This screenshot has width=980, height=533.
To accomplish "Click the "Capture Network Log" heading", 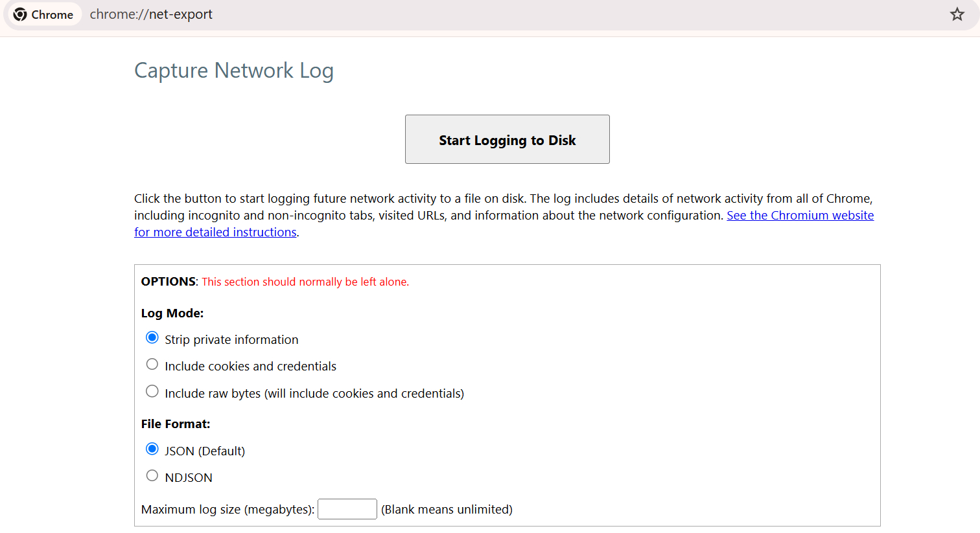I will point(234,71).
